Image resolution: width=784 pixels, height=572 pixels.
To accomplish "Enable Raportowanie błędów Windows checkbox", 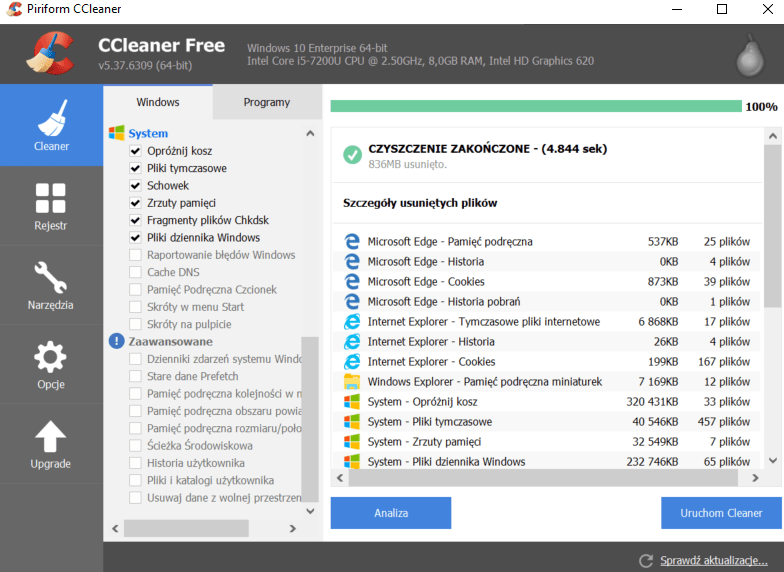I will 135,254.
